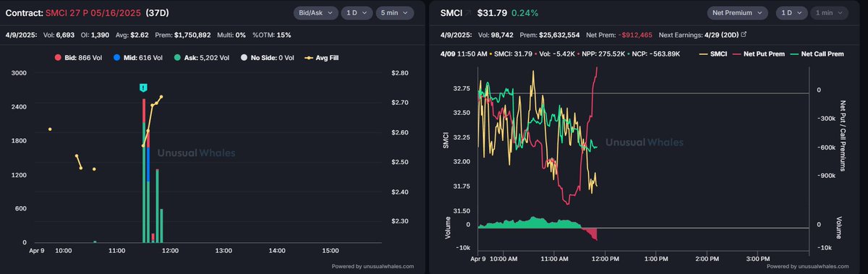Viewport: 868px width, 274px height.
Task: Click Next Earnings 4/29 (20D) text
Action: click(x=698, y=35)
